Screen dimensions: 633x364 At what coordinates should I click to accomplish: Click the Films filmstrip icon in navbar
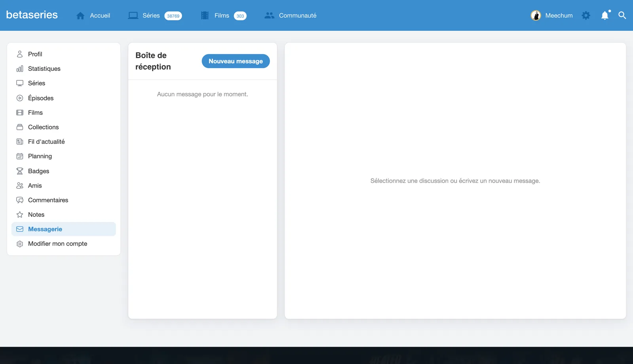205,15
